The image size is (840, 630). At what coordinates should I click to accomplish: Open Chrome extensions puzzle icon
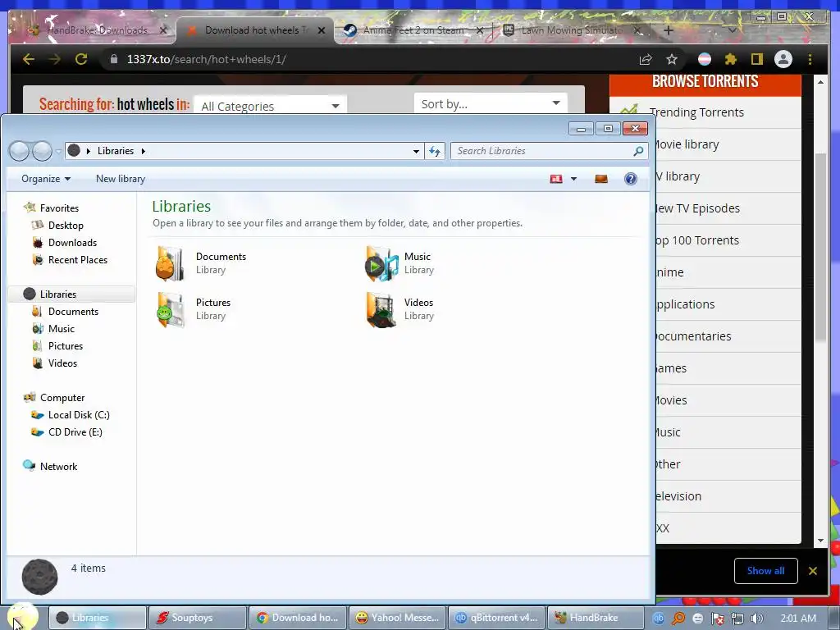(x=730, y=59)
